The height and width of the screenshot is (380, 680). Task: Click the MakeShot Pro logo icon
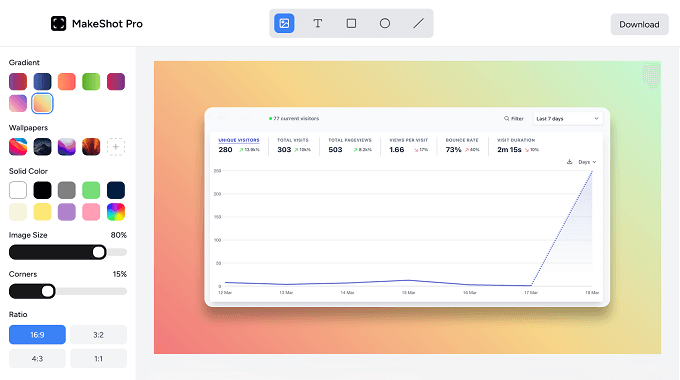[x=59, y=23]
